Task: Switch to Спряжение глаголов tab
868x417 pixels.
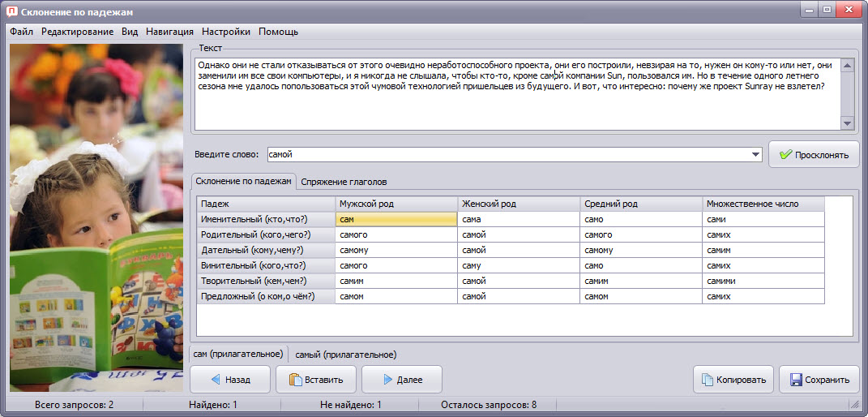Action: [344, 182]
